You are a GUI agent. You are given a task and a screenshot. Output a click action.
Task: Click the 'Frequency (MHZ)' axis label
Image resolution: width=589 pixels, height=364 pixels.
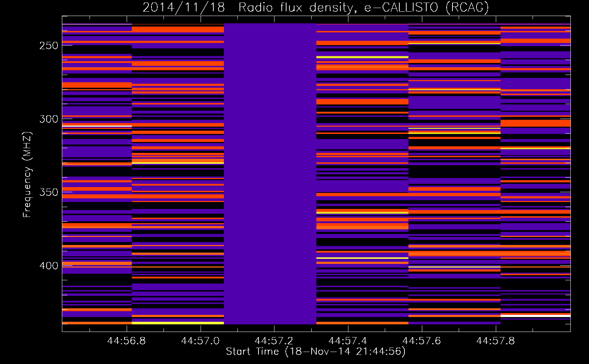(27, 174)
